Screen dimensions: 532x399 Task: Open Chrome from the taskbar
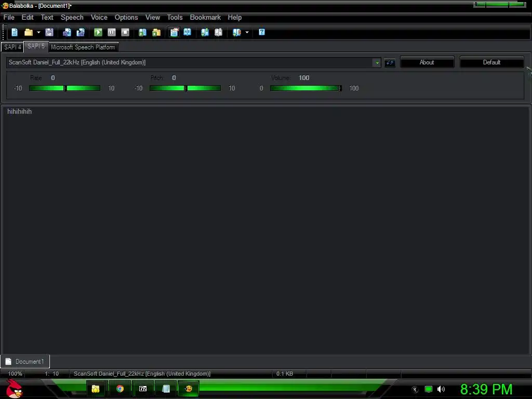pos(120,389)
